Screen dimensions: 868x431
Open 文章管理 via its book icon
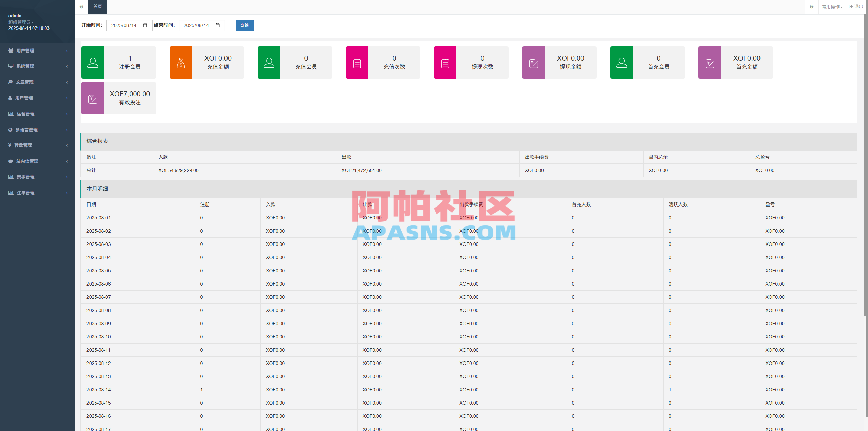click(x=10, y=82)
